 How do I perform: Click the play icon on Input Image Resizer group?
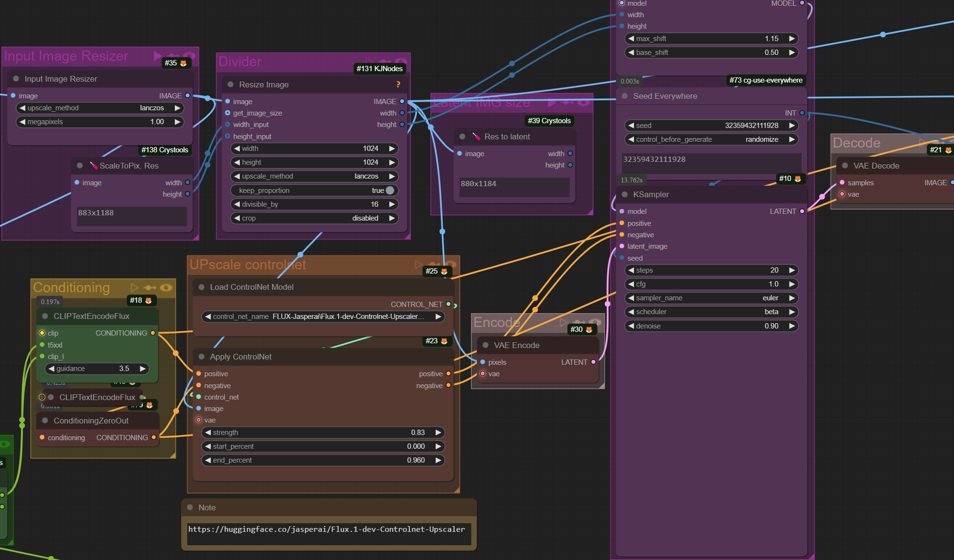(158, 56)
